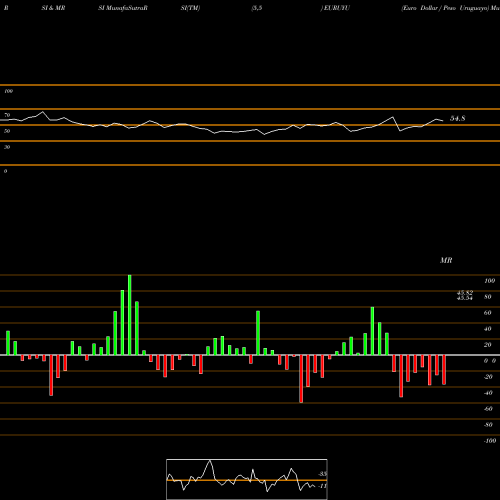Click the 'SI MunafaSutraR' header text

[123, 8]
